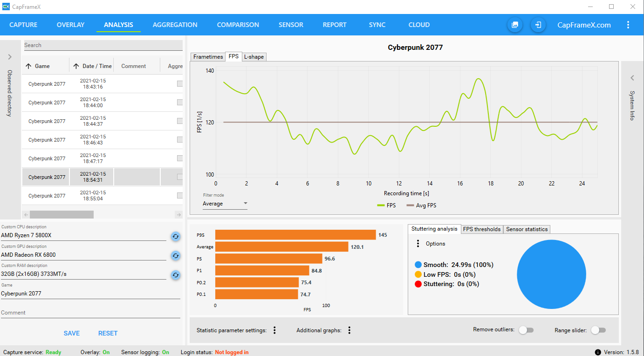Switch to the AGGREGATION tab
The width and height of the screenshot is (644, 356).
click(x=175, y=25)
